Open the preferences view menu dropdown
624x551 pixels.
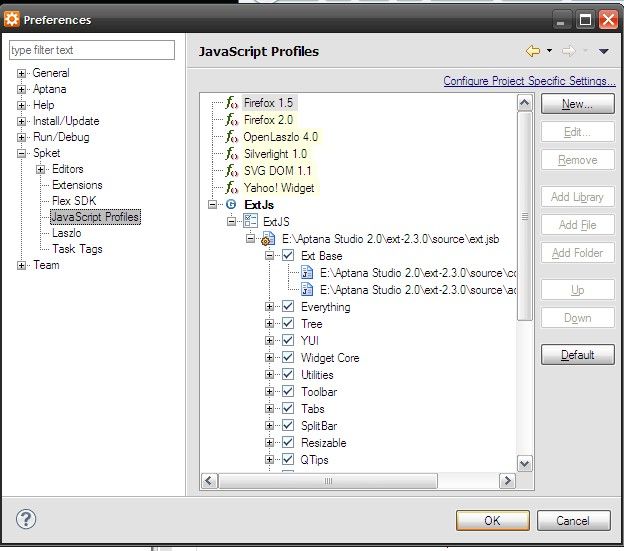coord(603,51)
